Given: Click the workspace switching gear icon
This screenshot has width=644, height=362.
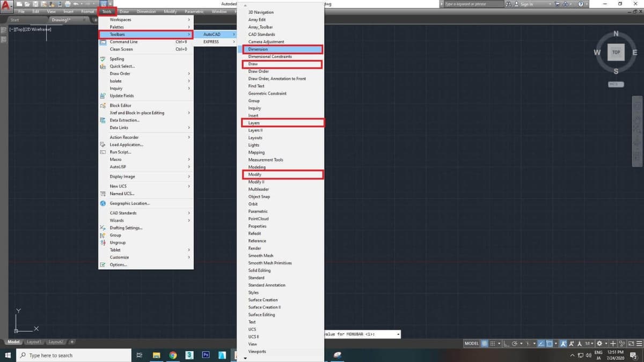Looking at the screenshot, I should tap(599, 343).
